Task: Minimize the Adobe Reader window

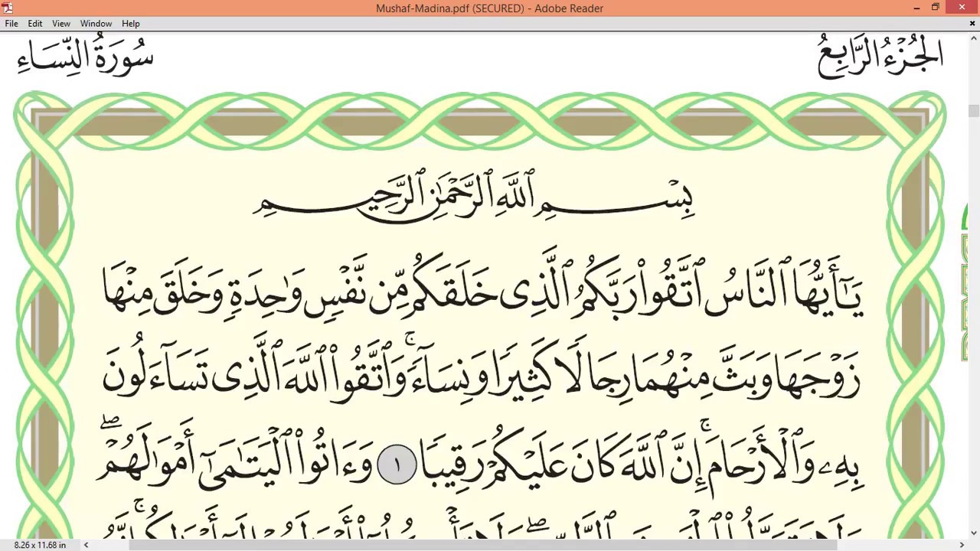Action: click(916, 8)
